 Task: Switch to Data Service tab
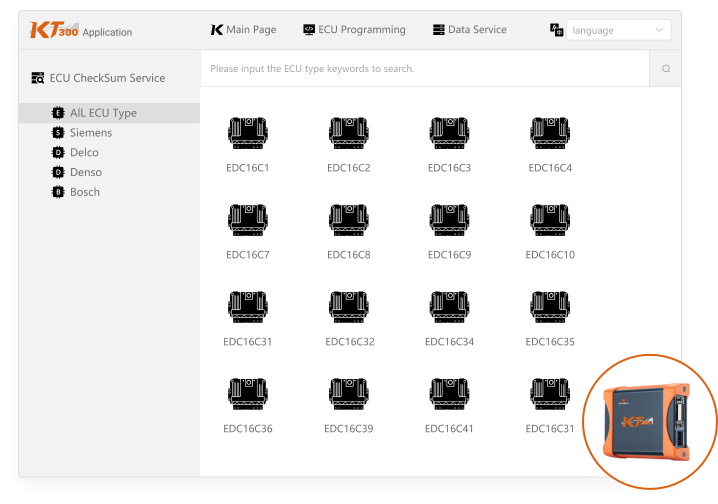point(469,30)
